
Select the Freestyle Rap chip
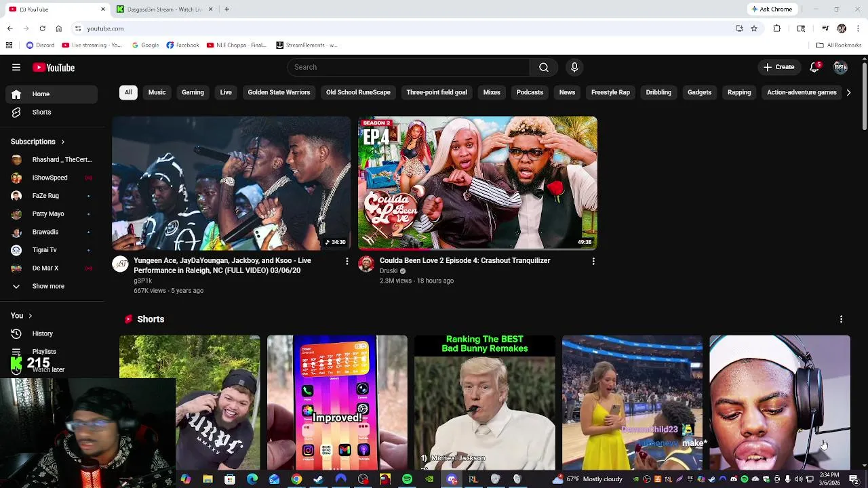610,92
